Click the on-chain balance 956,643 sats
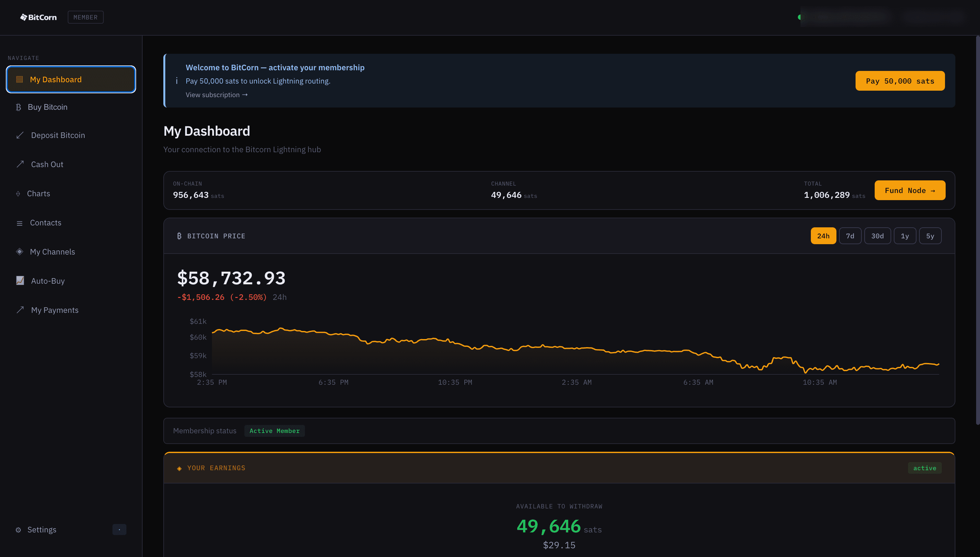This screenshot has width=980, height=557. point(198,195)
